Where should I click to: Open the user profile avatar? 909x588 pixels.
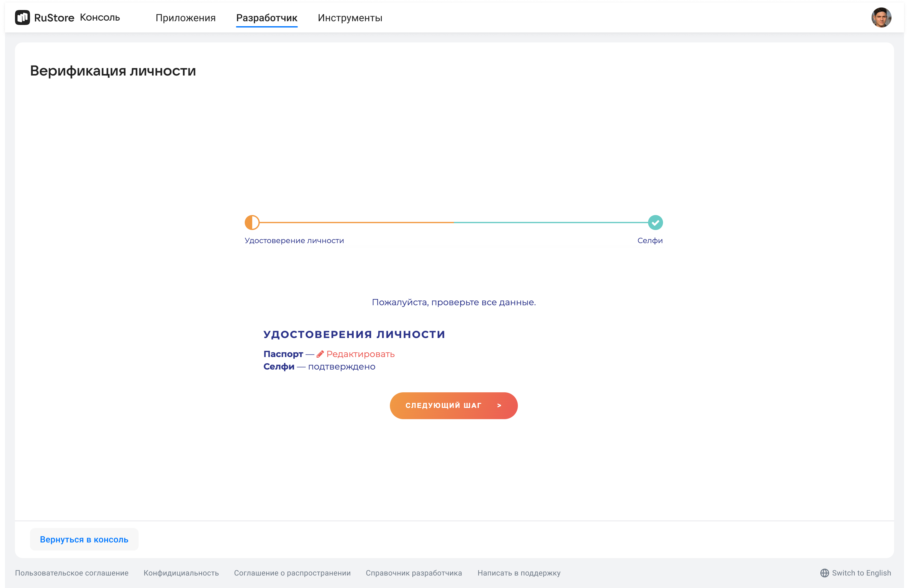881,17
